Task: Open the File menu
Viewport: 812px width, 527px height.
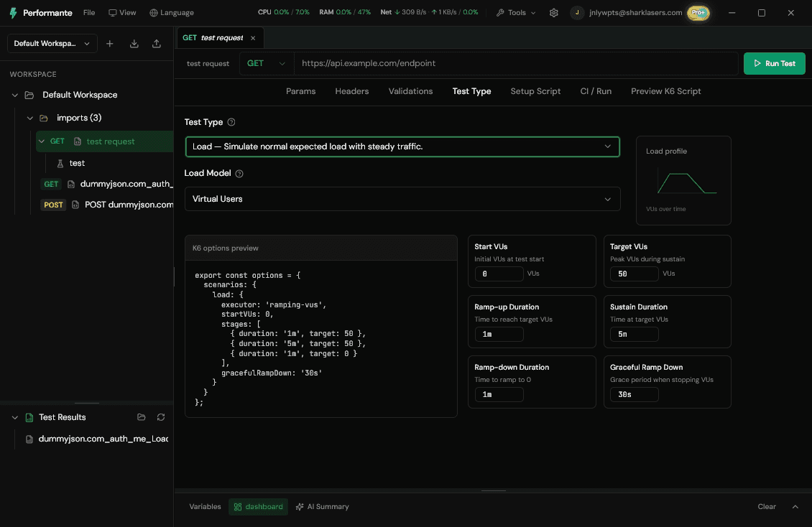Action: tap(89, 12)
